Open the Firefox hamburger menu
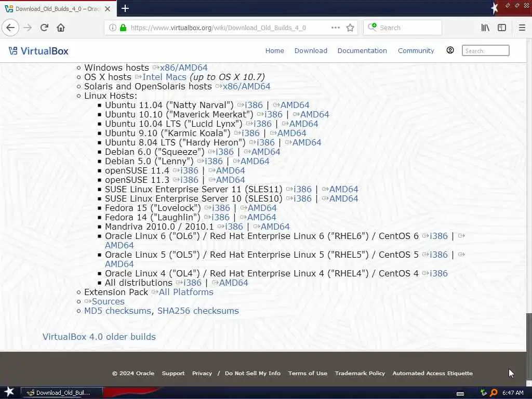The height and width of the screenshot is (399, 532). [522, 28]
